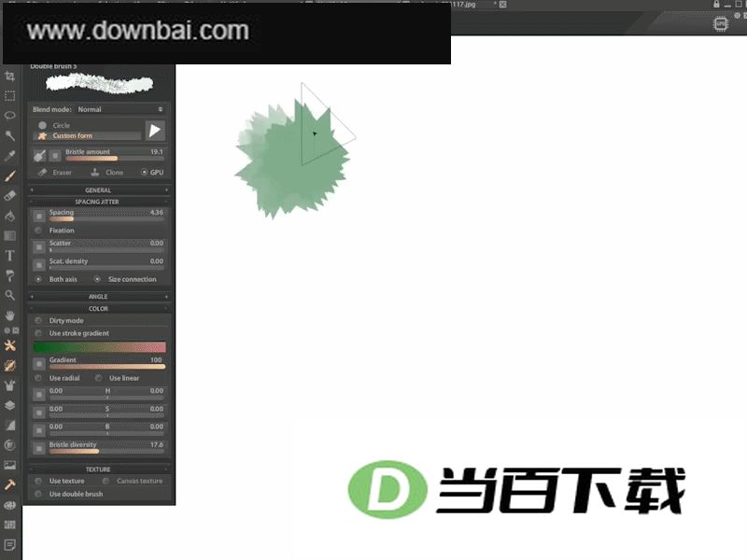Select the Brush tool in toolbar
The height and width of the screenshot is (560, 747).
coord(9,175)
